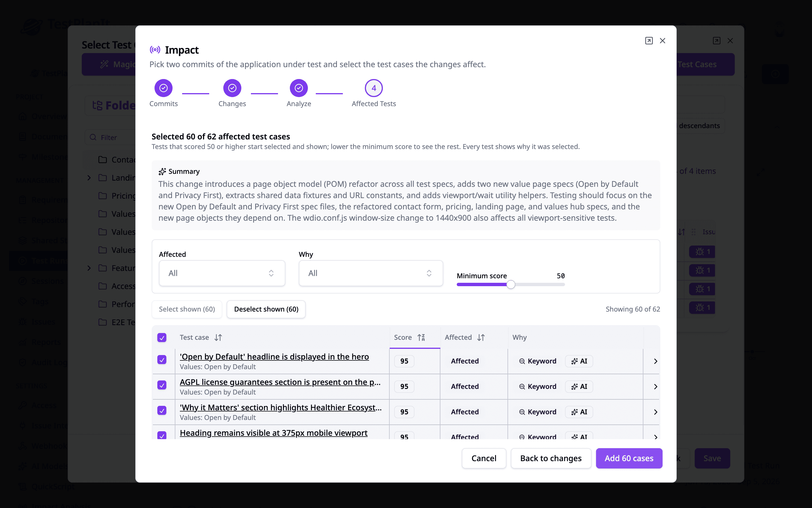
Task: Uncheck the AGPL license guarantees test case
Action: (x=162, y=385)
